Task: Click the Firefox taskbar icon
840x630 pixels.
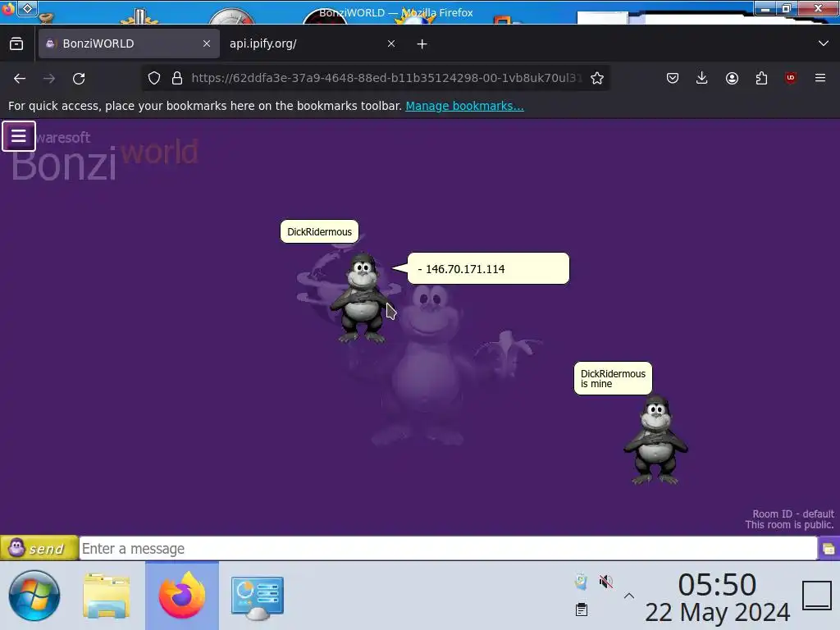Action: [182, 596]
